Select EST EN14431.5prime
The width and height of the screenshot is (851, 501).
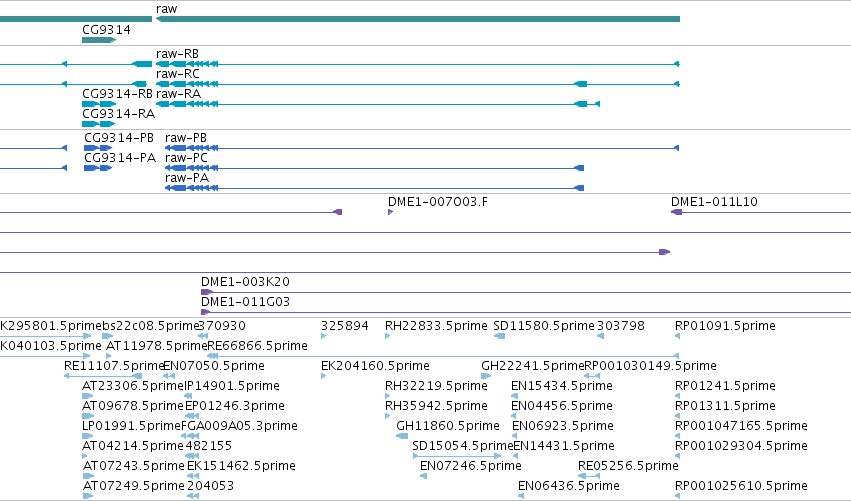click(x=564, y=446)
